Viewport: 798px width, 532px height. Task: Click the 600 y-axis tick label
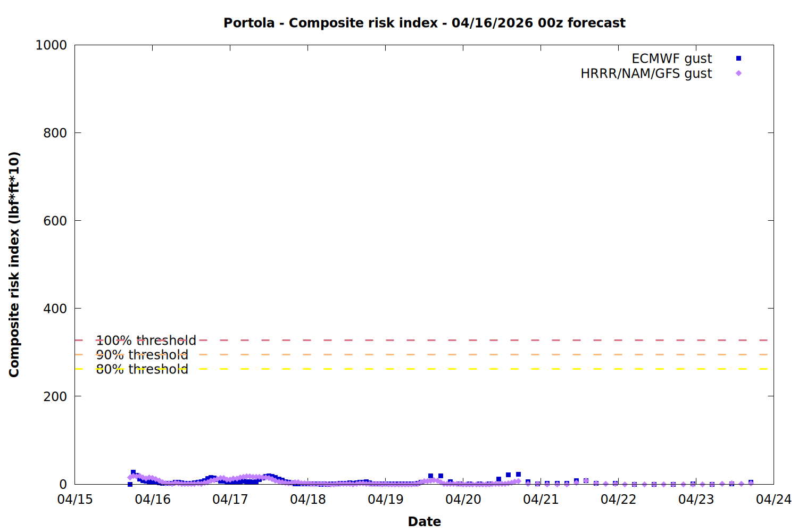[55, 221]
